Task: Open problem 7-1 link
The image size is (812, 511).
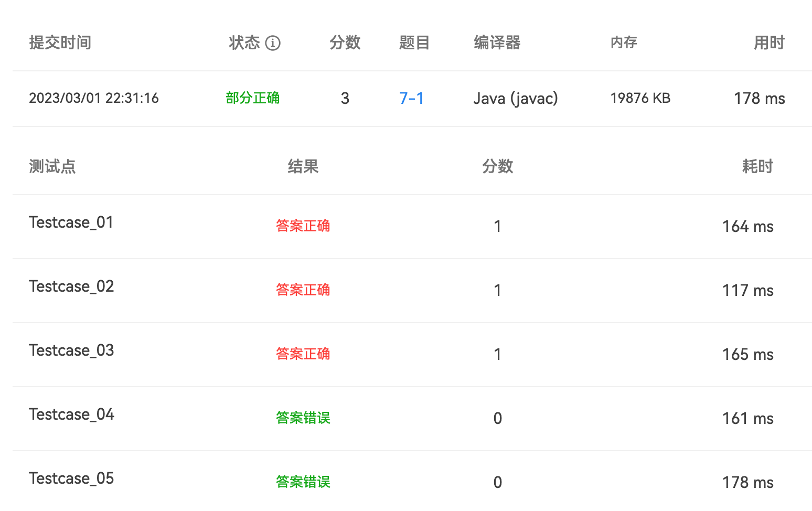Action: [411, 98]
